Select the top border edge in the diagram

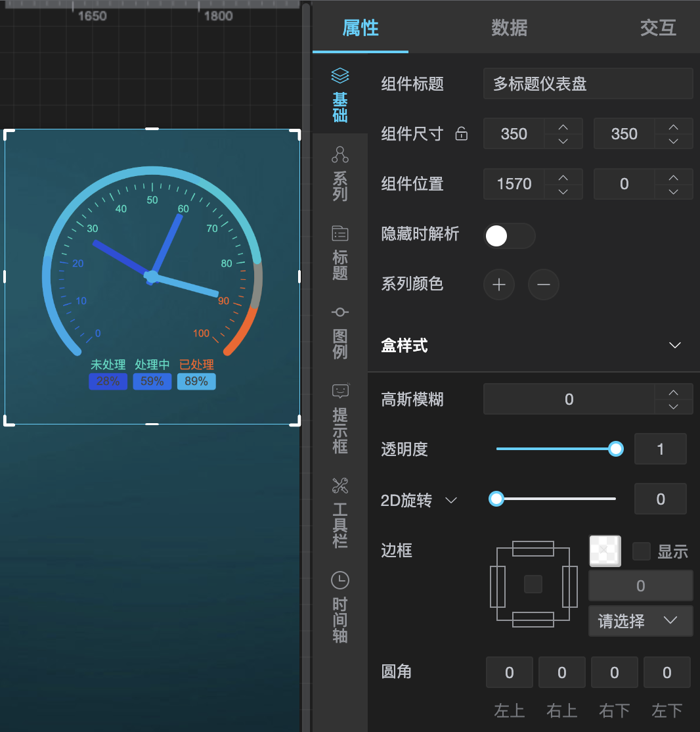pos(533,549)
